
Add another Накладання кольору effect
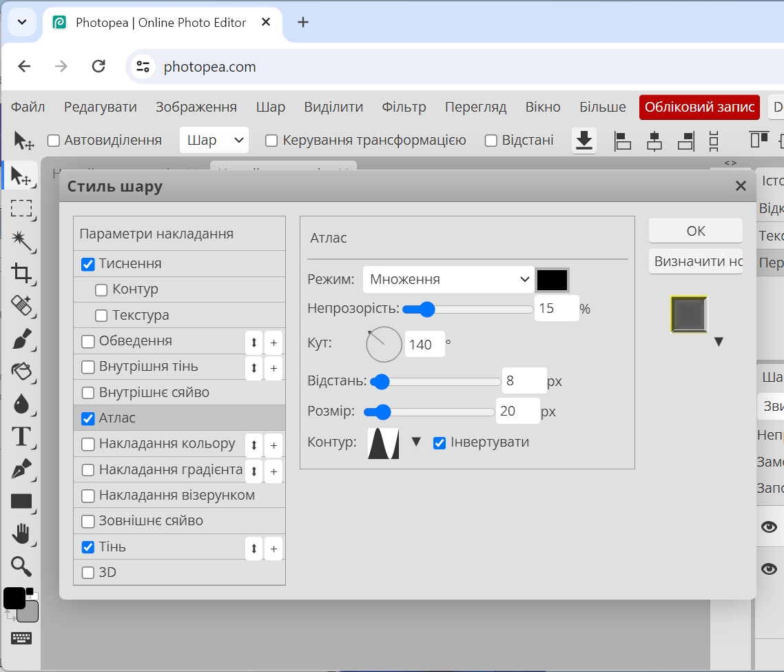pos(274,445)
